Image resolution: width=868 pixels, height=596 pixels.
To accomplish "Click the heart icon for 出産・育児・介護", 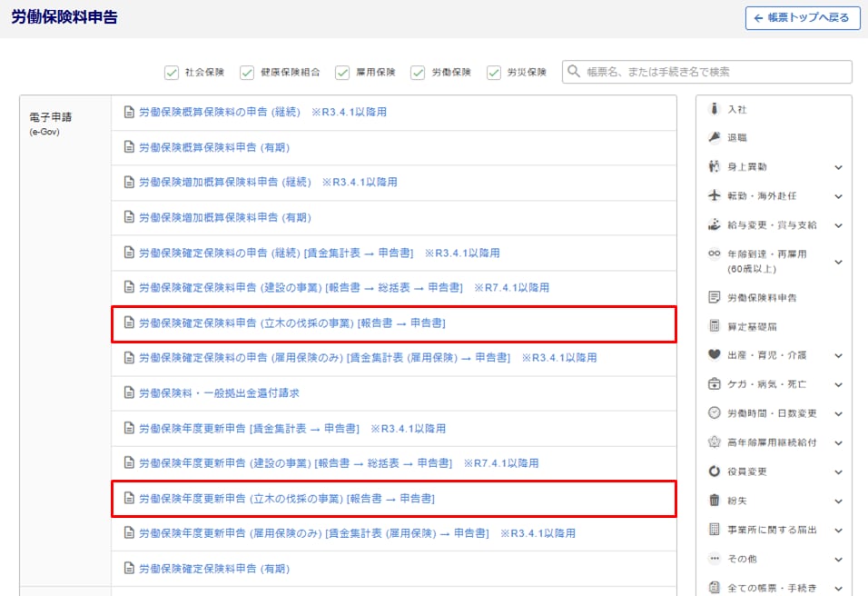I will pyautogui.click(x=715, y=355).
